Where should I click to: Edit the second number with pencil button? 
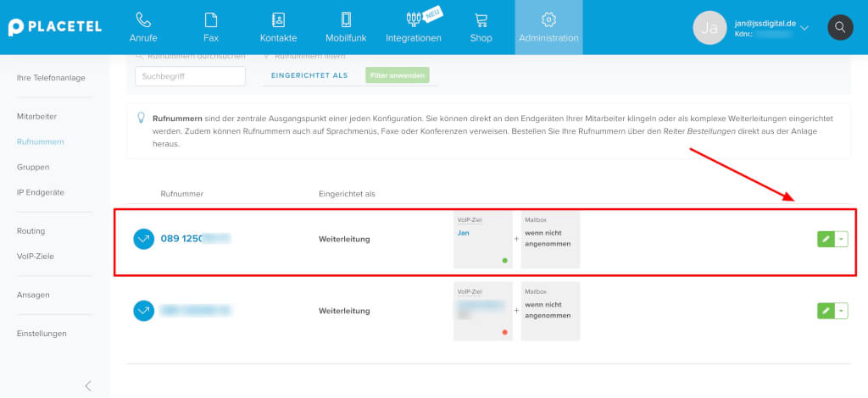(x=826, y=311)
